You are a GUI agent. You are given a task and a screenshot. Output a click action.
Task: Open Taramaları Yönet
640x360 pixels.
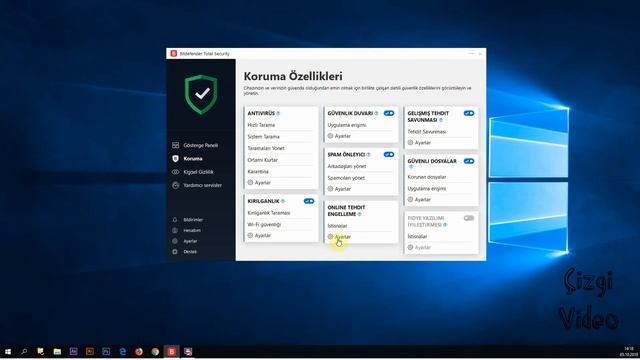[x=266, y=149]
